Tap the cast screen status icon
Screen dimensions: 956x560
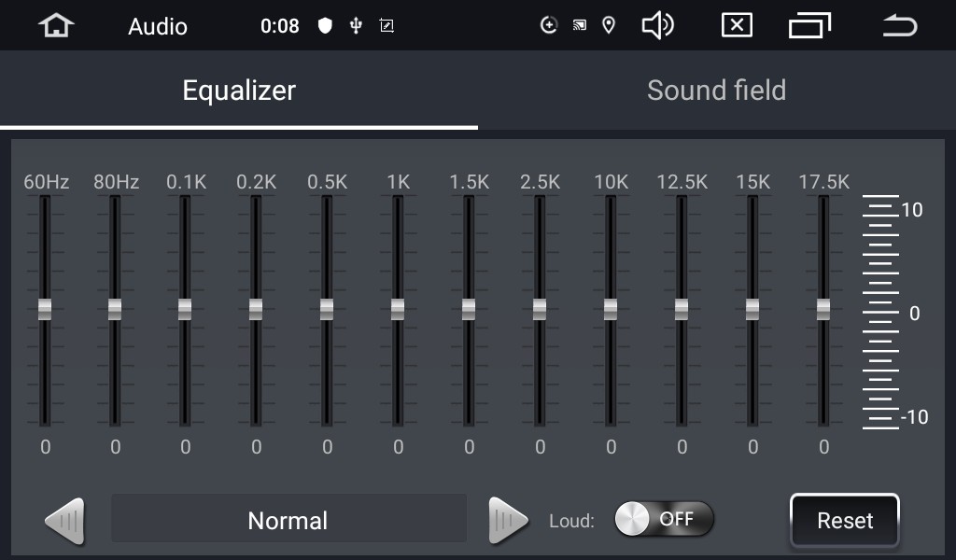pyautogui.click(x=579, y=25)
